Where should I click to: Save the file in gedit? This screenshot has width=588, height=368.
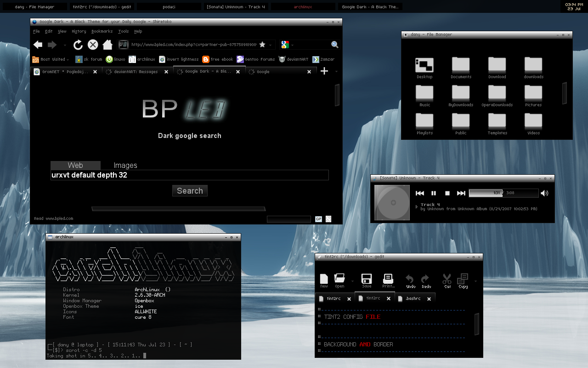pyautogui.click(x=367, y=281)
